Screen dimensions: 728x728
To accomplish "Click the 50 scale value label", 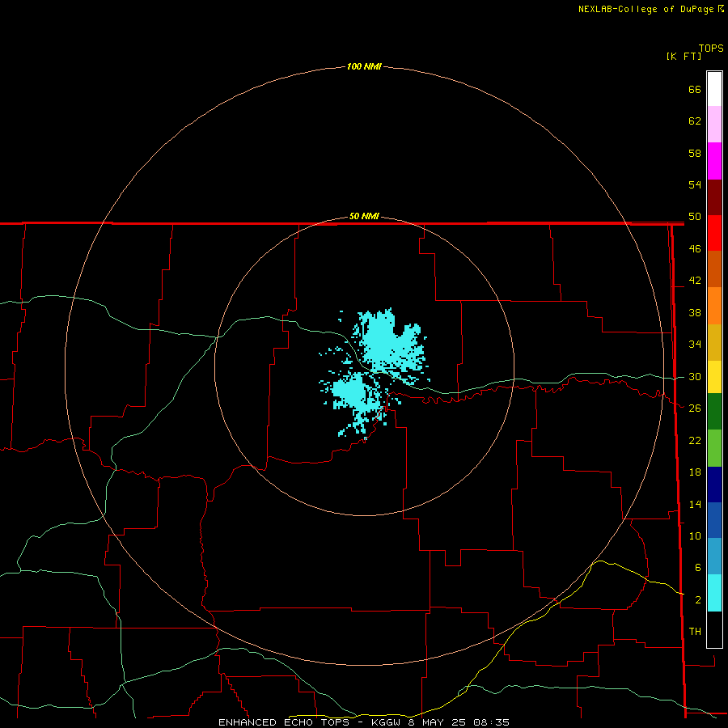I will pyautogui.click(x=695, y=216).
